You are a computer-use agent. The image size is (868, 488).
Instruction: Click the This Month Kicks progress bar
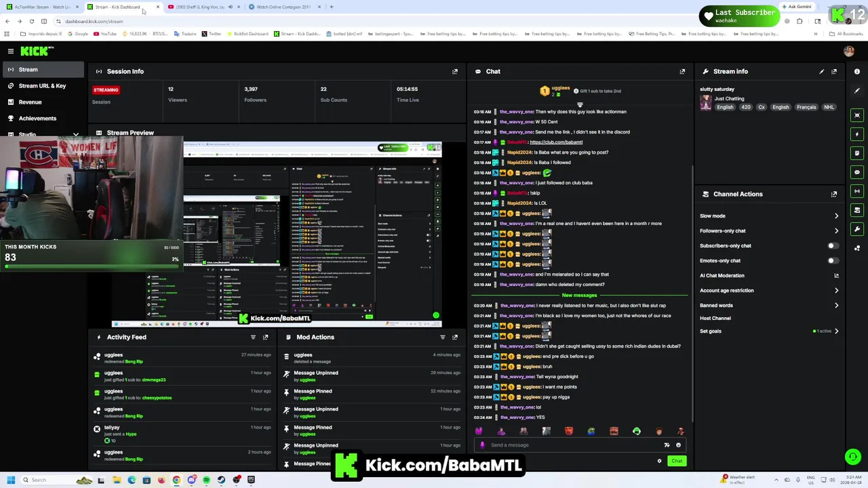click(x=92, y=266)
